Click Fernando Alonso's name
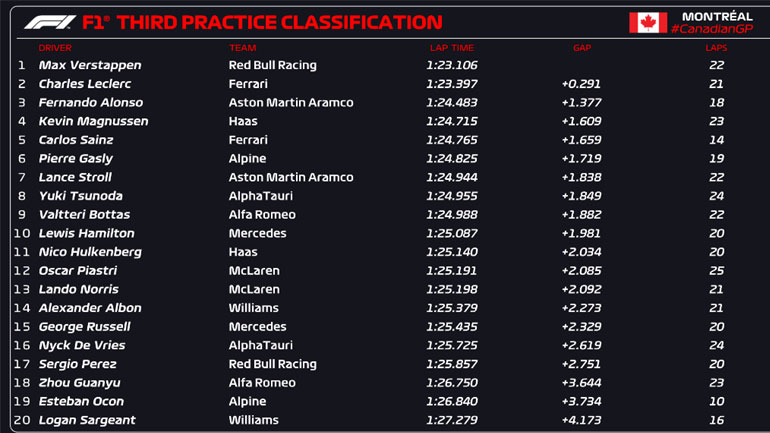Screen dimensions: 770x433 (x=90, y=103)
